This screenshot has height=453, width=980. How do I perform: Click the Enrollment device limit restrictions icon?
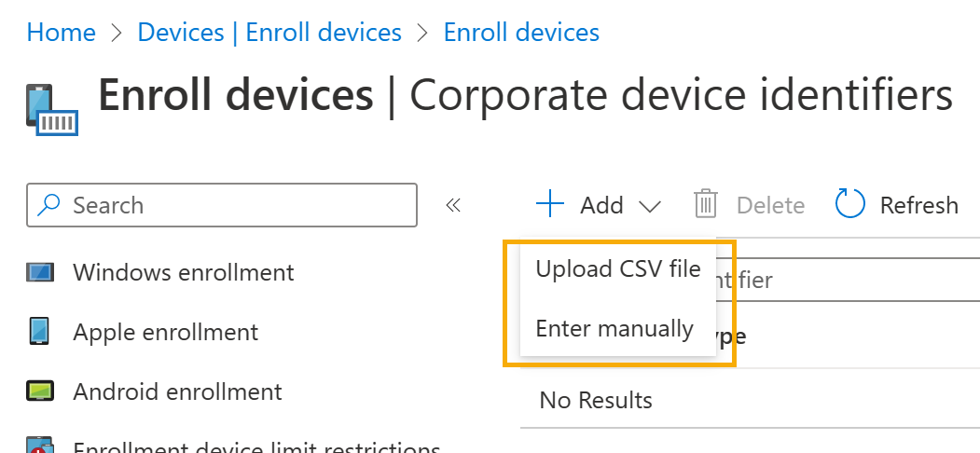40,445
